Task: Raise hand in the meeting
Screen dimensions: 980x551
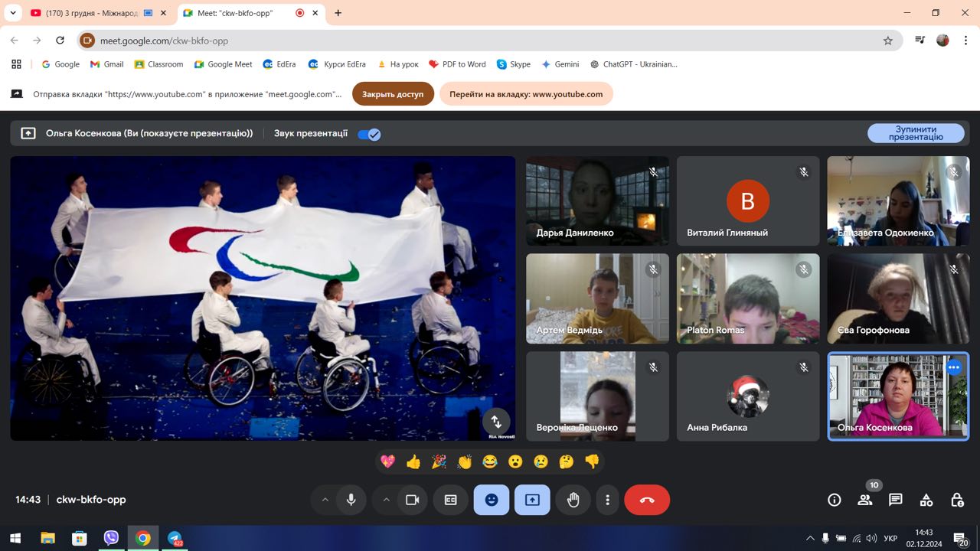Action: (x=573, y=500)
